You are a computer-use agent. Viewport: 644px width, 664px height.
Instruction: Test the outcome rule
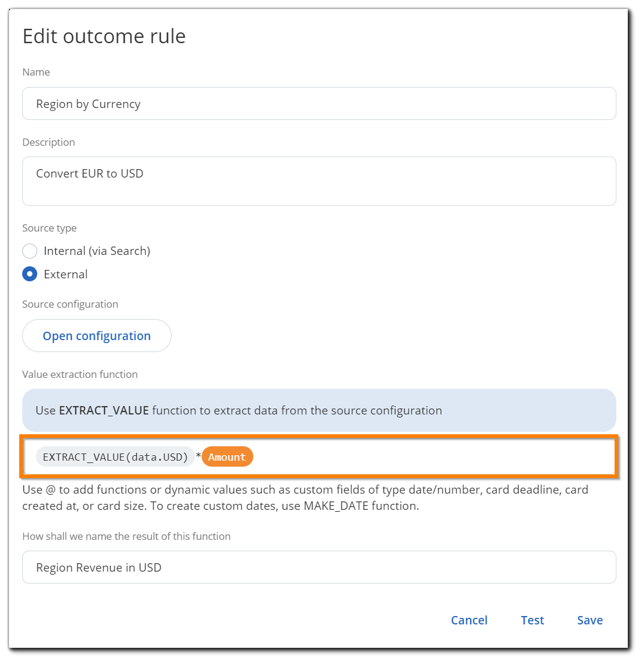[x=532, y=620]
